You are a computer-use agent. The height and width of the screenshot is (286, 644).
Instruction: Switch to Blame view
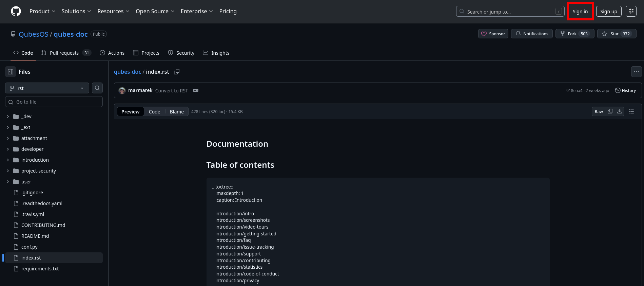177,111
